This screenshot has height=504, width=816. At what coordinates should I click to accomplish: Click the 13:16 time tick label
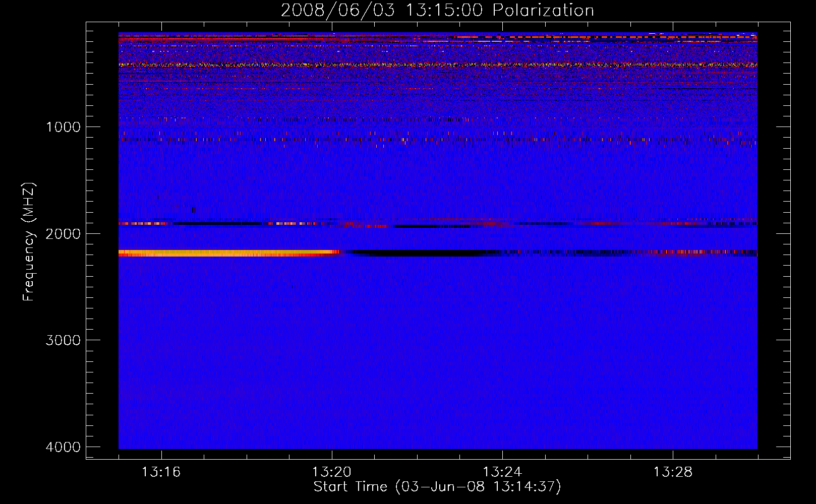[161, 472]
